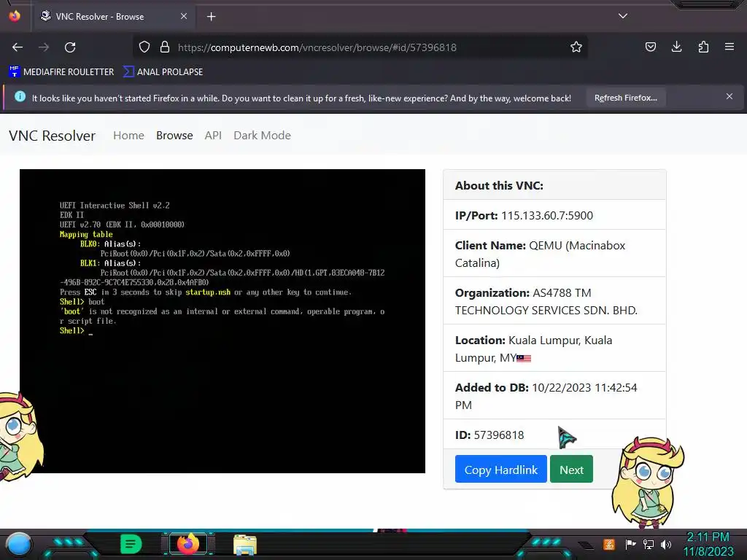Image resolution: width=747 pixels, height=560 pixels.
Task: Select the VNC Resolver - Browse tab
Action: (x=114, y=17)
